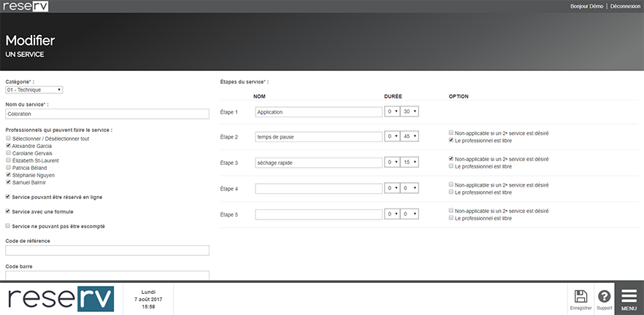Open Étape 2 minutes dropdown showing 45
Image resolution: width=644 pixels, height=315 pixels.
(x=410, y=137)
